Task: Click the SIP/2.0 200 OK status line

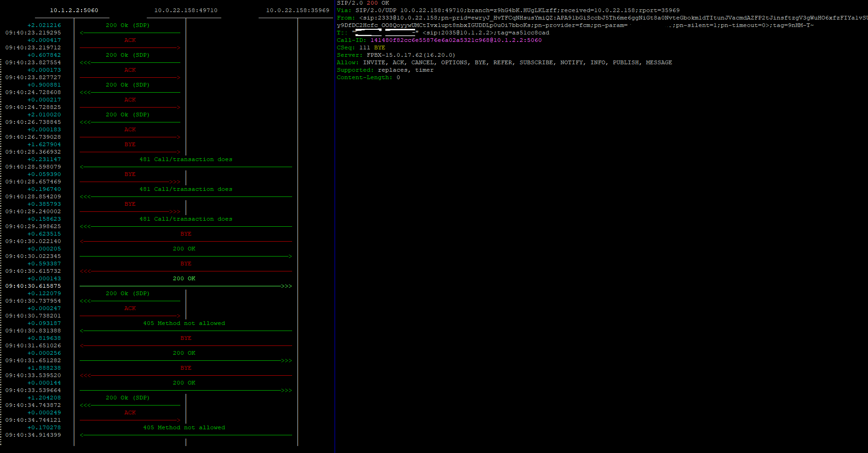Action: click(x=363, y=3)
